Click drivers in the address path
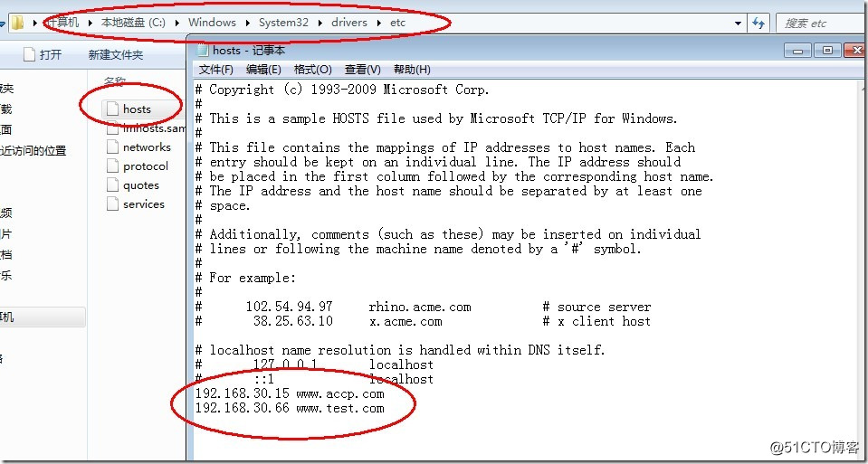 click(x=349, y=23)
